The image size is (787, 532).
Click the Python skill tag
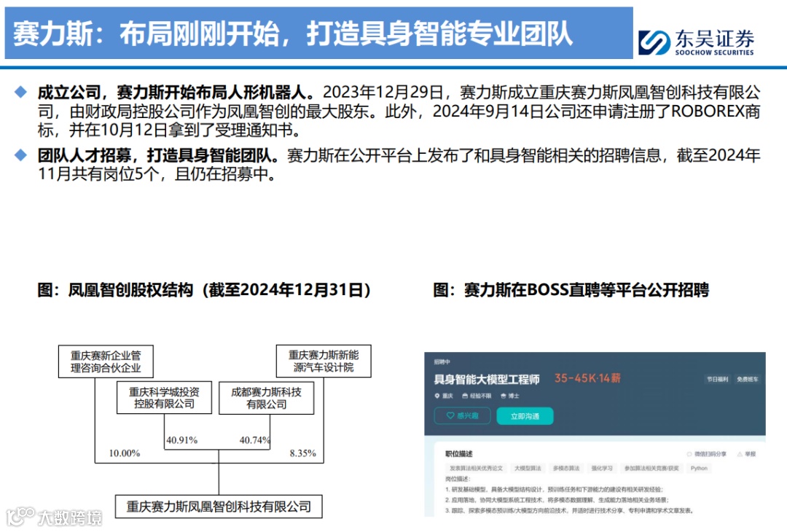699,469
